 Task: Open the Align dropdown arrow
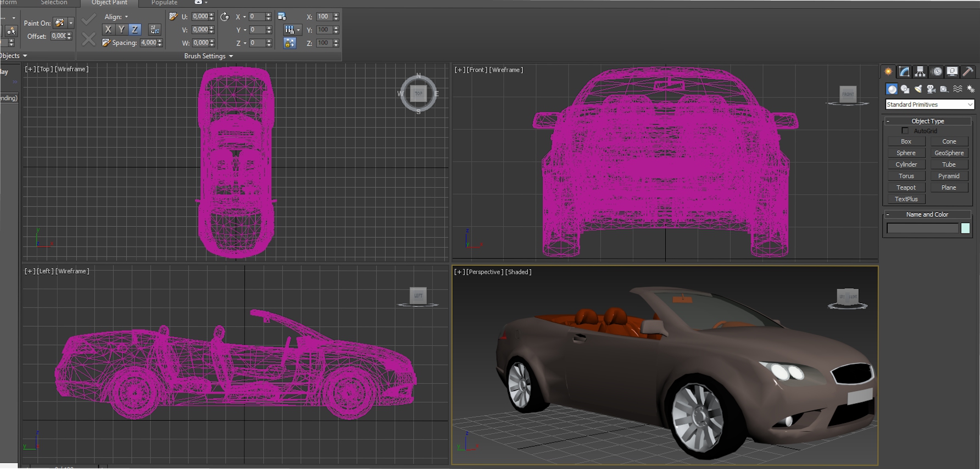(x=126, y=17)
